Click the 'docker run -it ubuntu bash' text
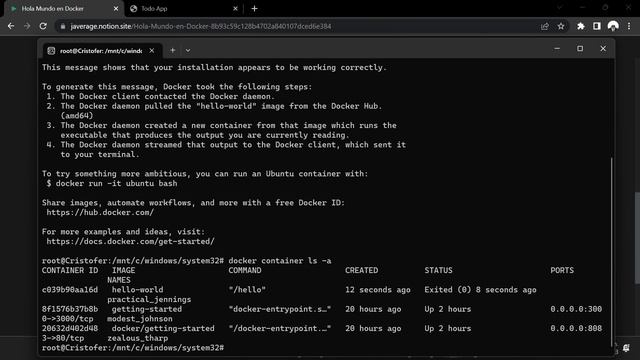The image size is (640, 360). click(x=116, y=184)
